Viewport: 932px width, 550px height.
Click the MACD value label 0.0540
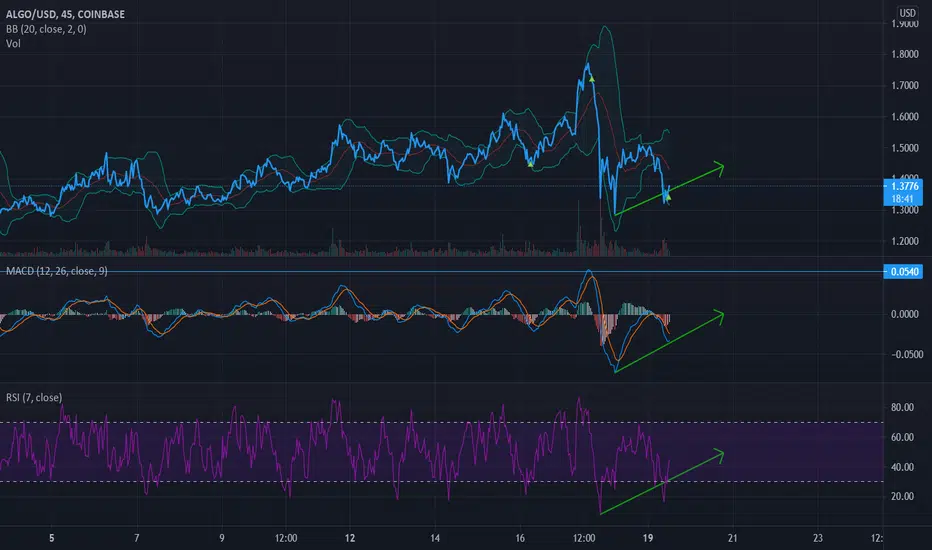(904, 272)
